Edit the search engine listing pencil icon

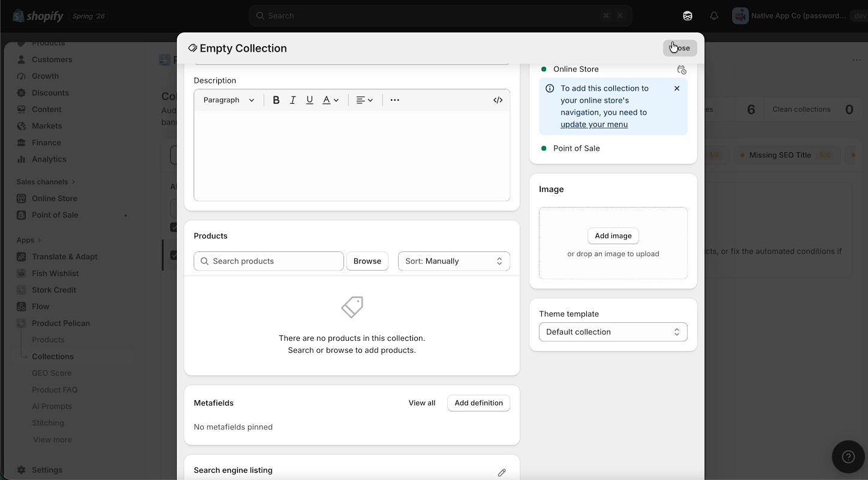click(502, 473)
